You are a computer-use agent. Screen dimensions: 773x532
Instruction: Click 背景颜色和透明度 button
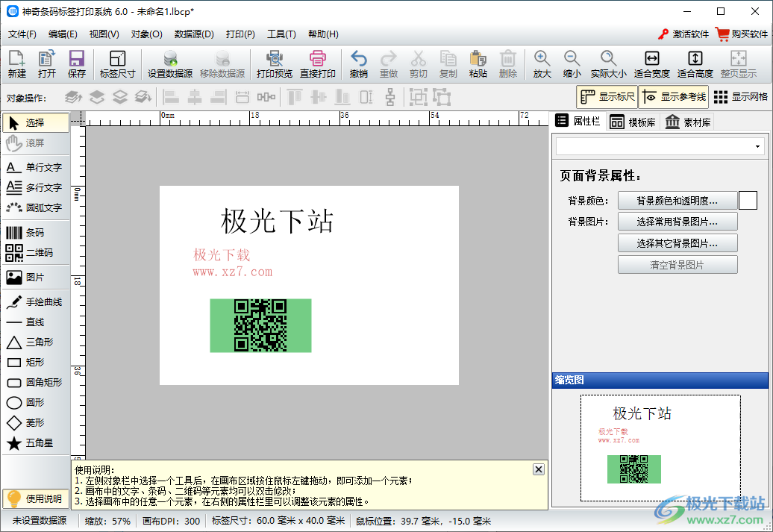(x=677, y=201)
